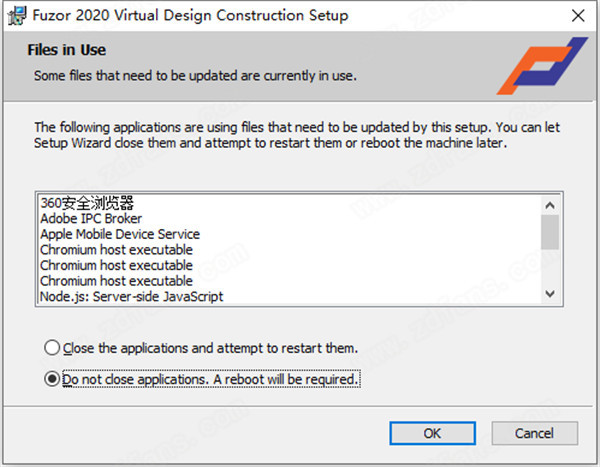Select second Chromium host executable entry
Viewport: 600px width, 467px height.
point(116,265)
